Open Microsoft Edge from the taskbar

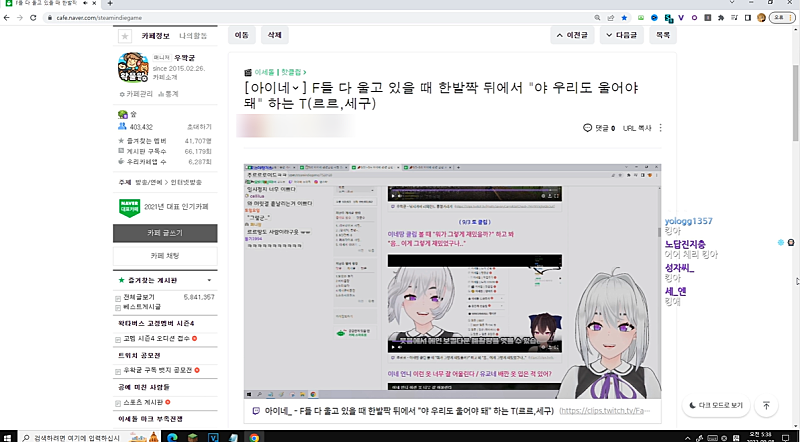[172, 436]
